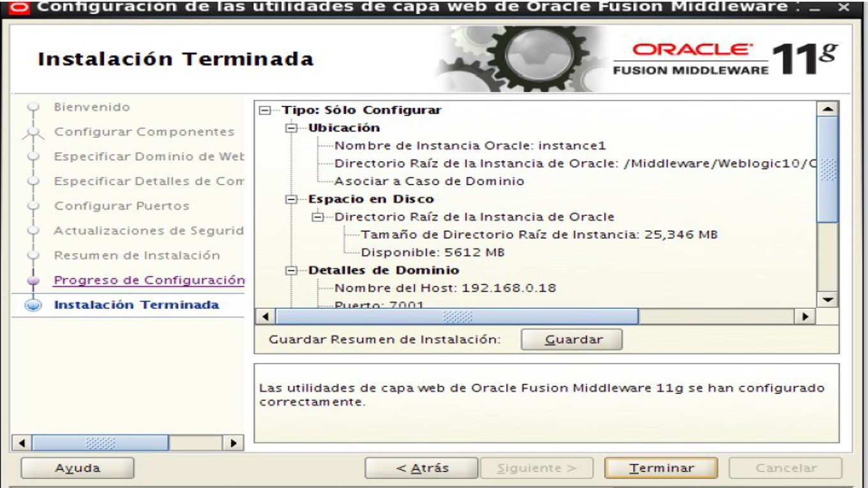
Task: Select Resumen de Instalación step
Action: tap(137, 255)
